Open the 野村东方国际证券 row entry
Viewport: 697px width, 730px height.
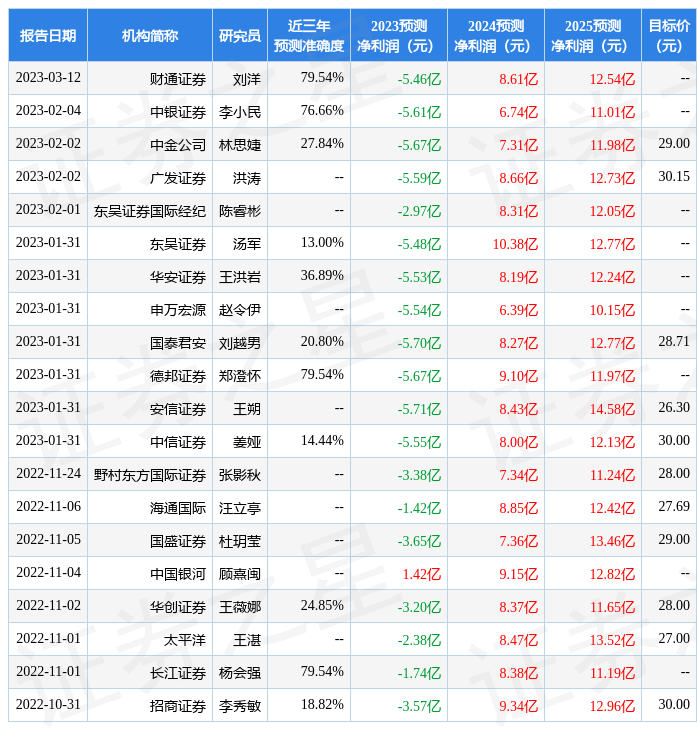(x=150, y=474)
